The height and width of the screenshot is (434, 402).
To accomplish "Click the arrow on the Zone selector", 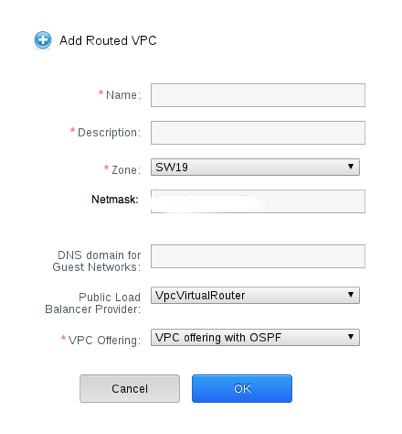I will coord(350,166).
